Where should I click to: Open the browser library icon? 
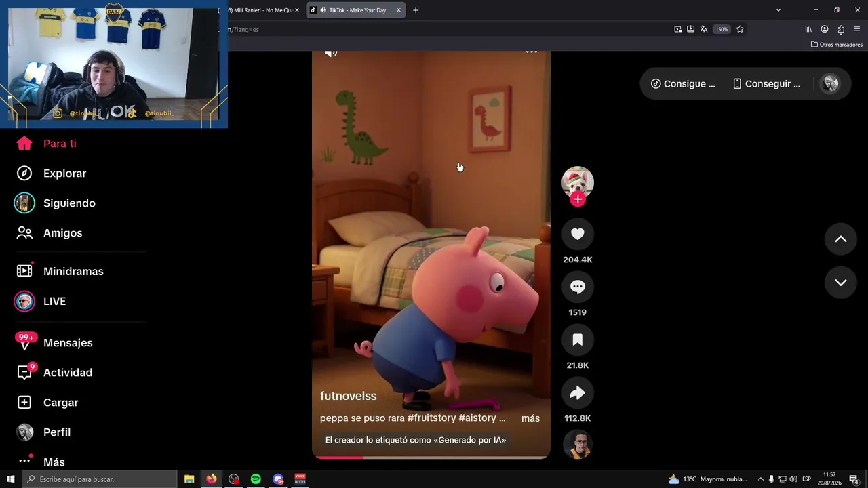pyautogui.click(x=808, y=29)
